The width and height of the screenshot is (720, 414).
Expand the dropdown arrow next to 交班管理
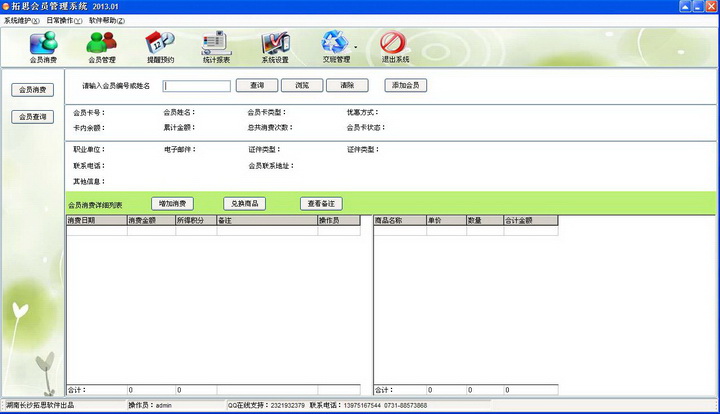356,47
